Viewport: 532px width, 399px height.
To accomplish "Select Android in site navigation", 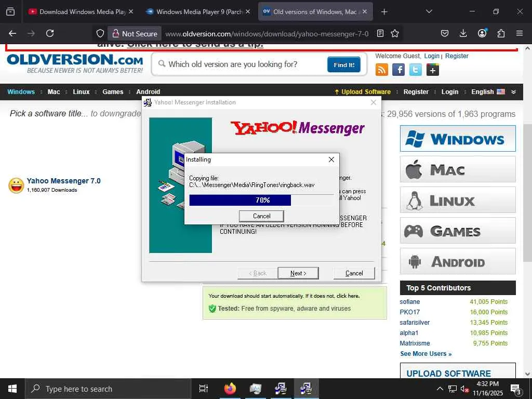I will point(148,91).
